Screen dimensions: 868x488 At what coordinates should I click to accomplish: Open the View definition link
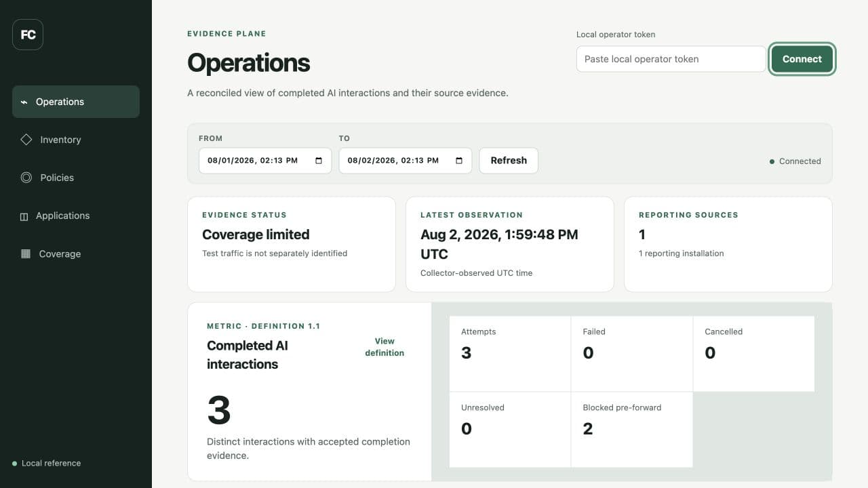click(x=384, y=347)
